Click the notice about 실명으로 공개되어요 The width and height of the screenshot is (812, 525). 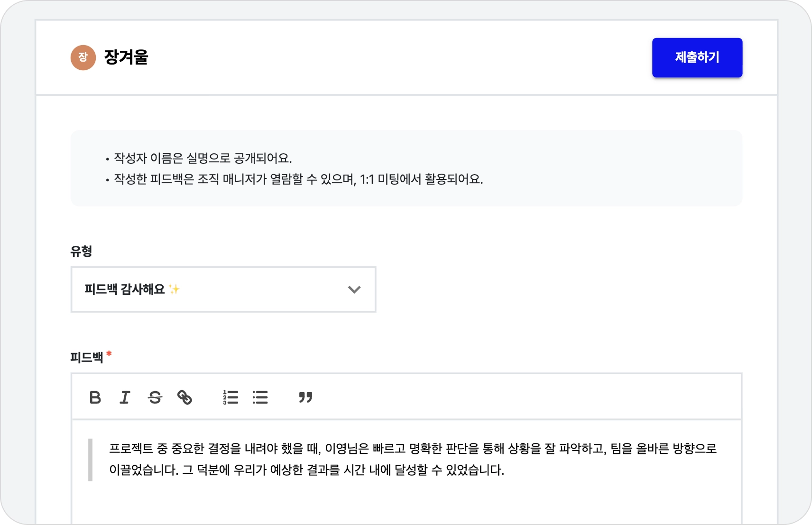click(203, 158)
